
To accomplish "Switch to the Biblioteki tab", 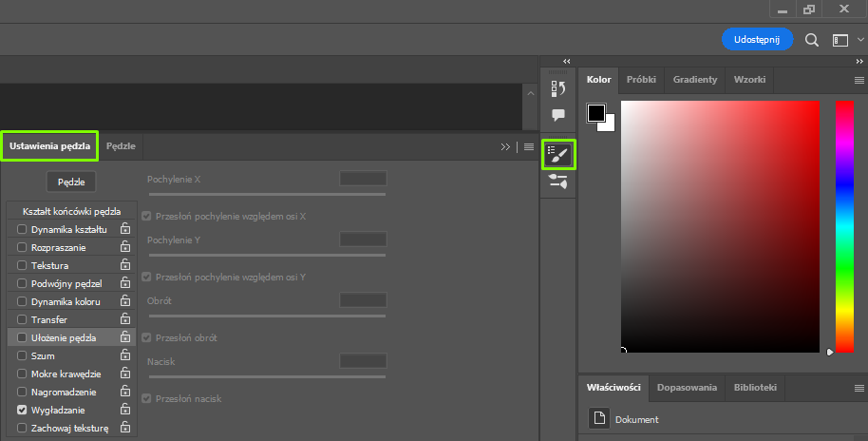I will point(755,388).
